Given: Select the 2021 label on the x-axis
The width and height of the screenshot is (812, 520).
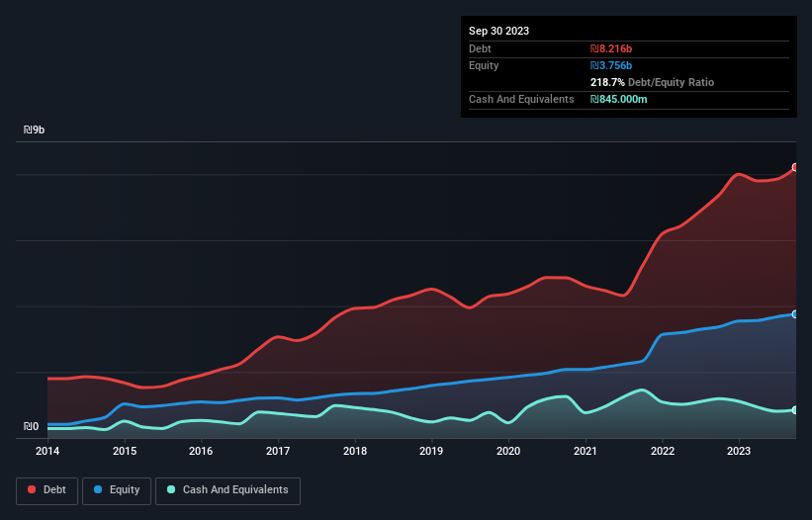Looking at the screenshot, I should coord(585,451).
